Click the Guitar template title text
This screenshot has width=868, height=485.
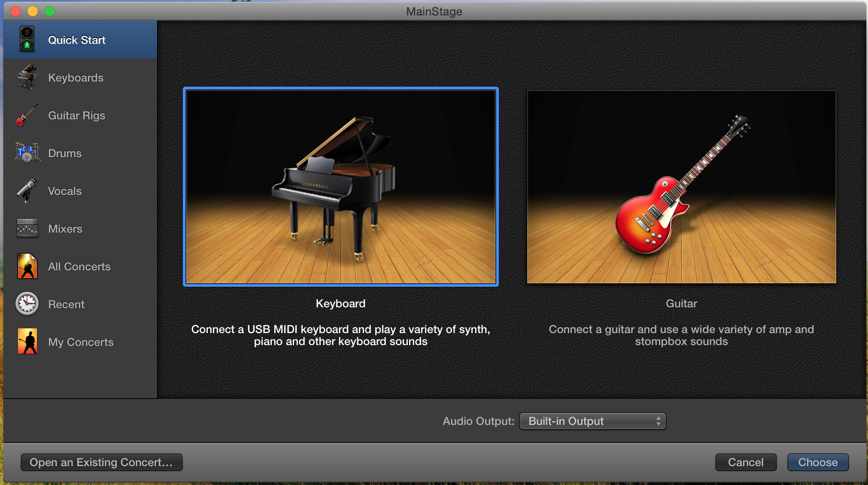(682, 303)
